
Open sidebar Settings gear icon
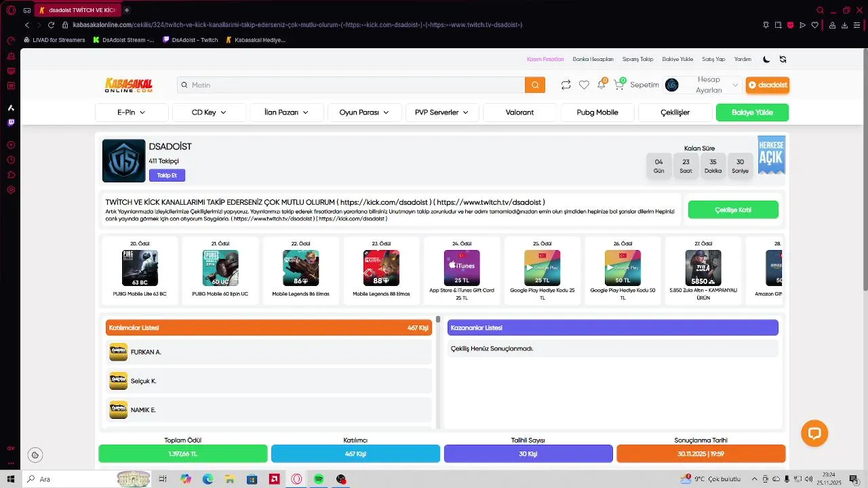coord(11,190)
